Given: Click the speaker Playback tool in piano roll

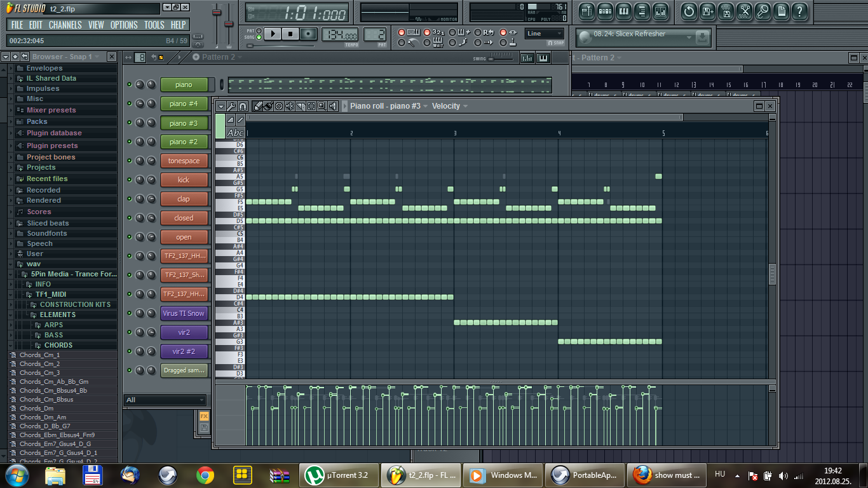Looking at the screenshot, I should [x=333, y=106].
